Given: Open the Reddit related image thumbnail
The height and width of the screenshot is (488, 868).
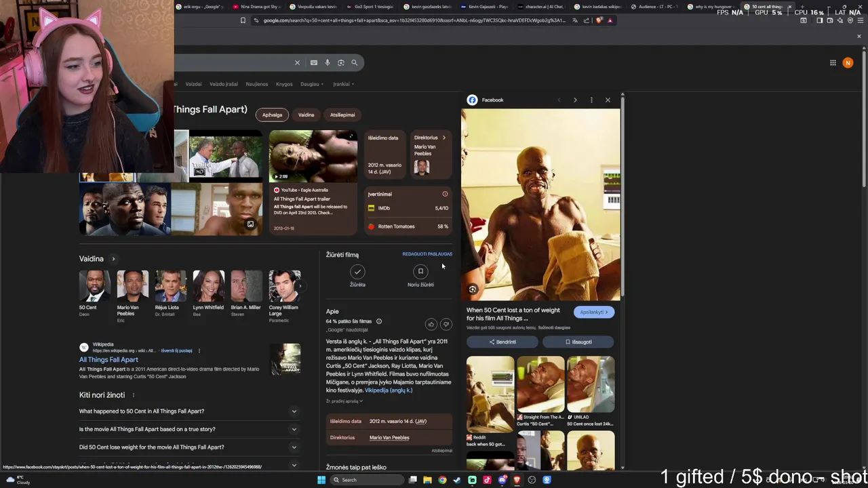Looking at the screenshot, I should pyautogui.click(x=490, y=394).
